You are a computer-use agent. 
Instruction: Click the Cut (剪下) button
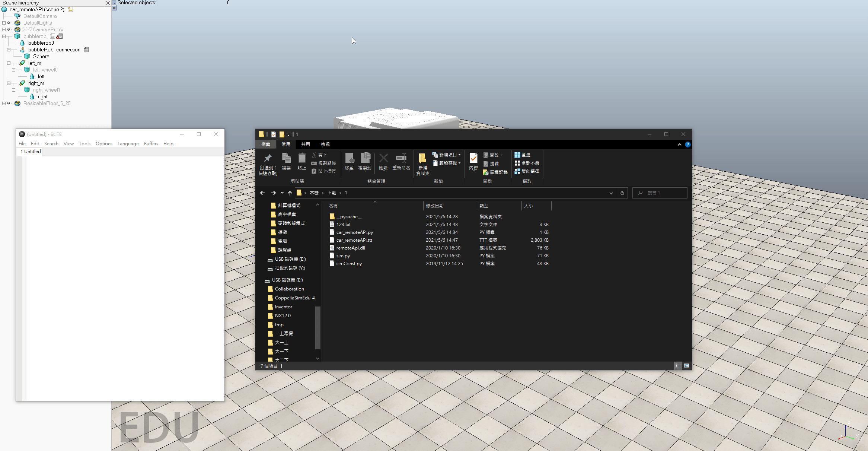319,155
